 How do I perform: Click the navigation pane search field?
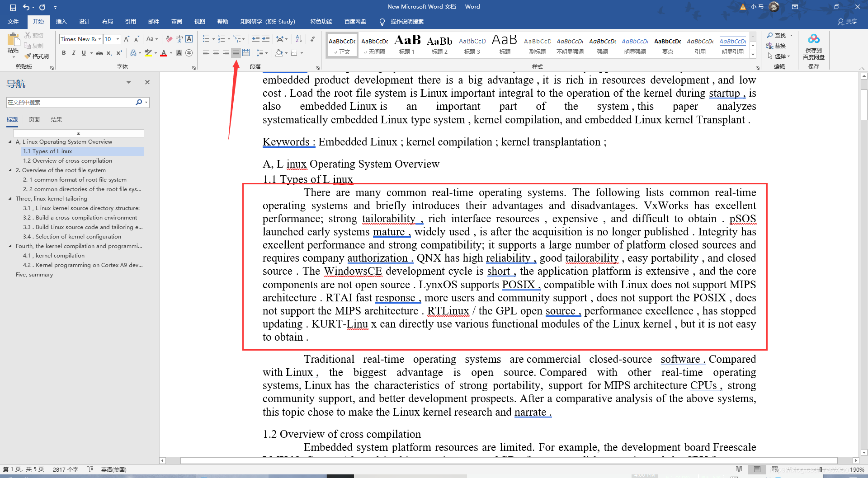pyautogui.click(x=71, y=103)
